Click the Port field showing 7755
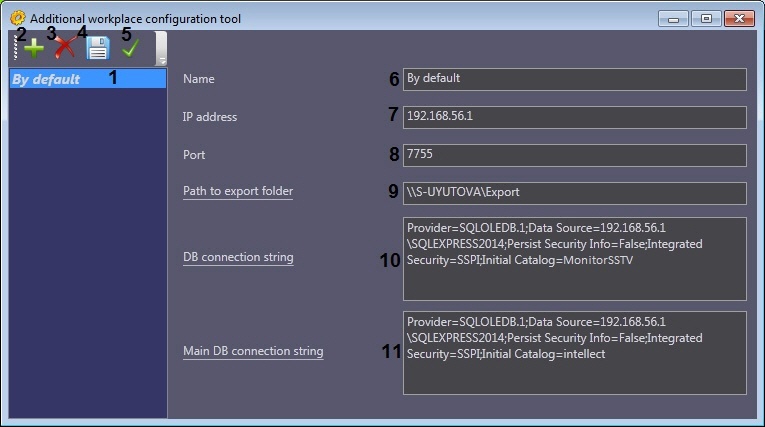This screenshot has width=765, height=427. point(574,155)
